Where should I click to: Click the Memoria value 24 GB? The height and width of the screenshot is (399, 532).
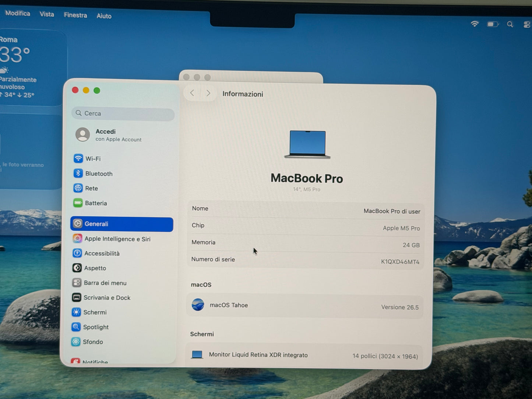pyautogui.click(x=411, y=245)
